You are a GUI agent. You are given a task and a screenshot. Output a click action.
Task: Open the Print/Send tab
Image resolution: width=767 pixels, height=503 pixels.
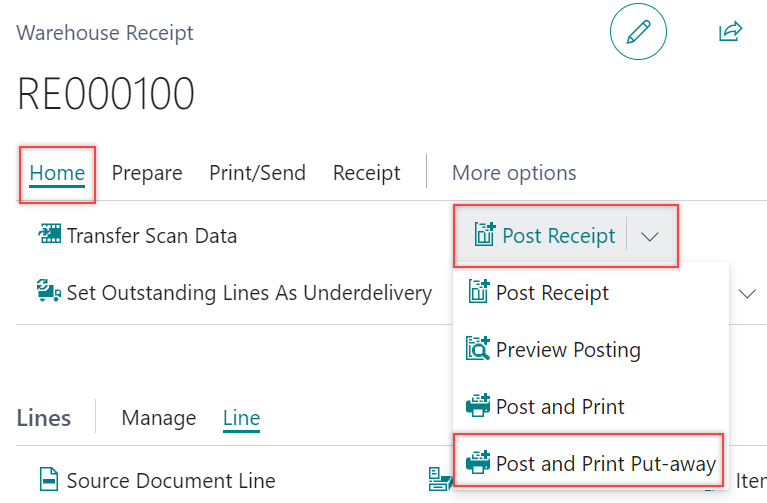(x=257, y=173)
